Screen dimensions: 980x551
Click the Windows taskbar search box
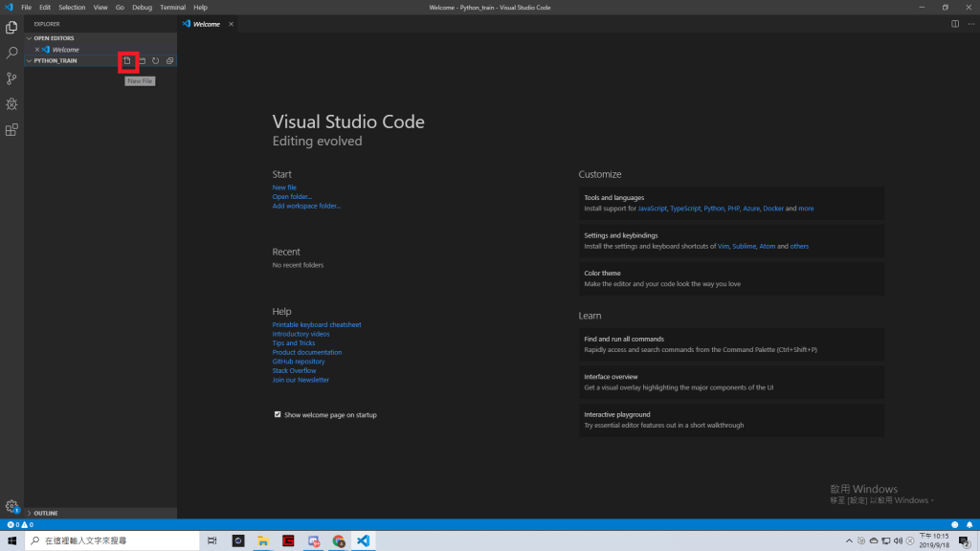point(112,541)
